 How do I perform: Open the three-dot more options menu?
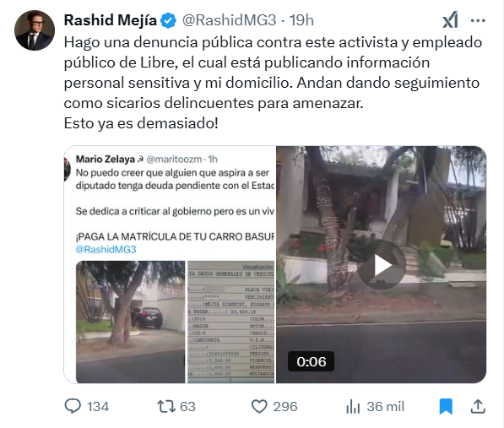[x=478, y=20]
